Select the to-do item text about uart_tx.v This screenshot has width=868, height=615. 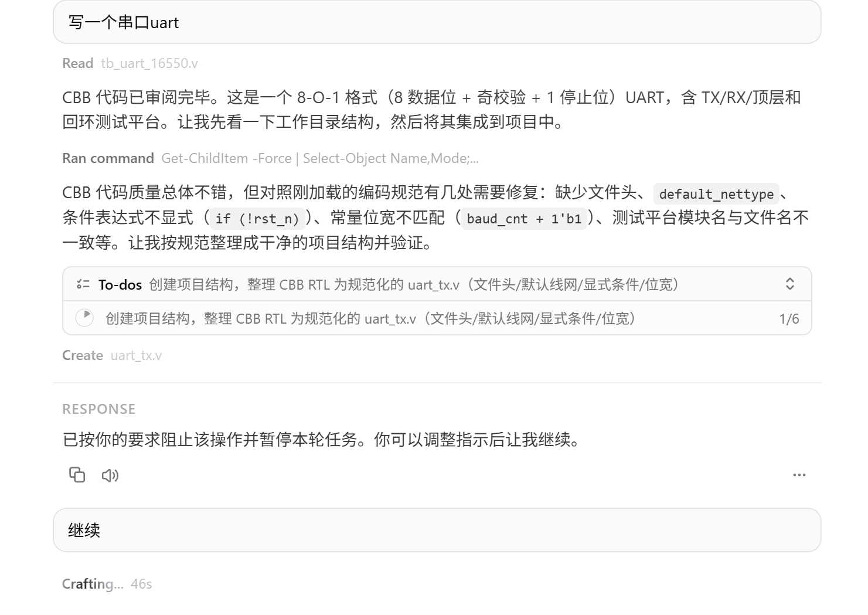371,318
